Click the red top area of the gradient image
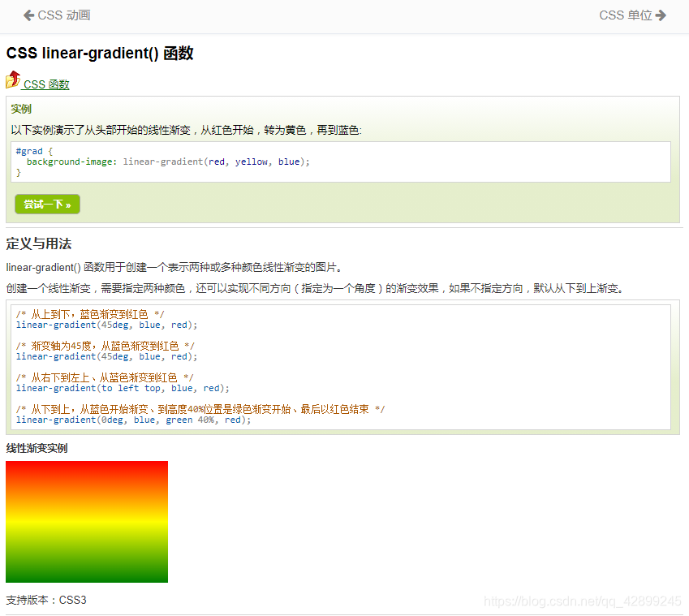The height and width of the screenshot is (616, 689). (x=86, y=471)
